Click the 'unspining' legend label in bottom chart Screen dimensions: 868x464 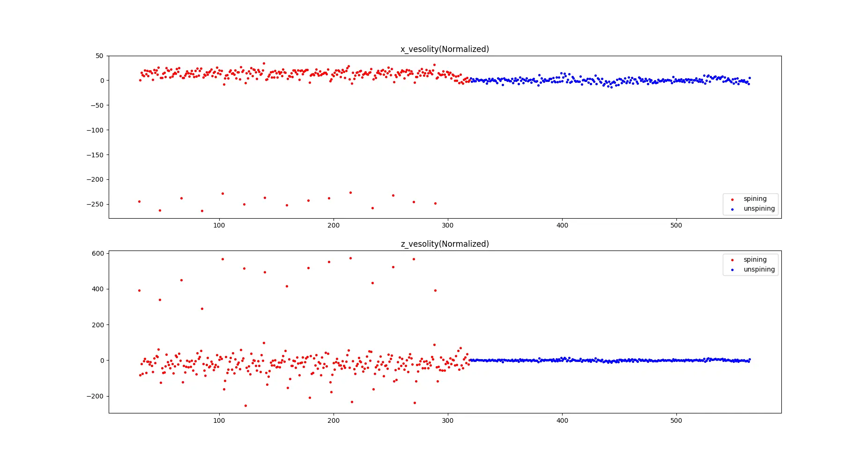click(x=759, y=269)
